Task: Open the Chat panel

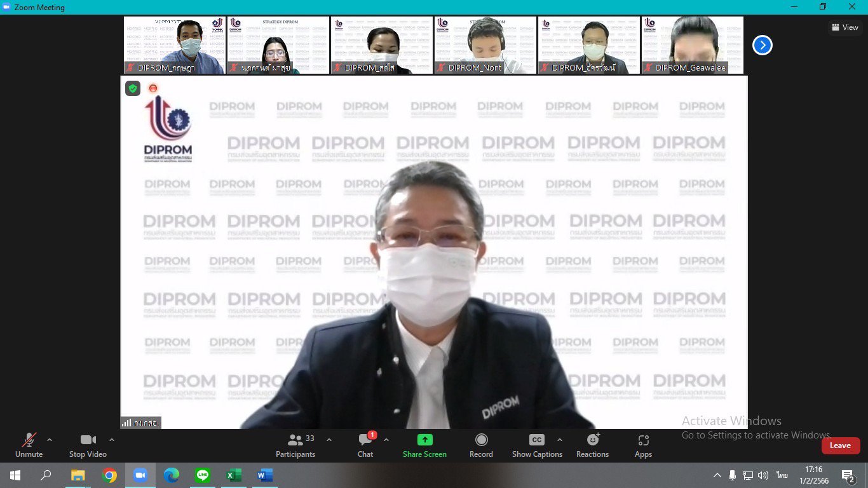Action: coord(365,445)
